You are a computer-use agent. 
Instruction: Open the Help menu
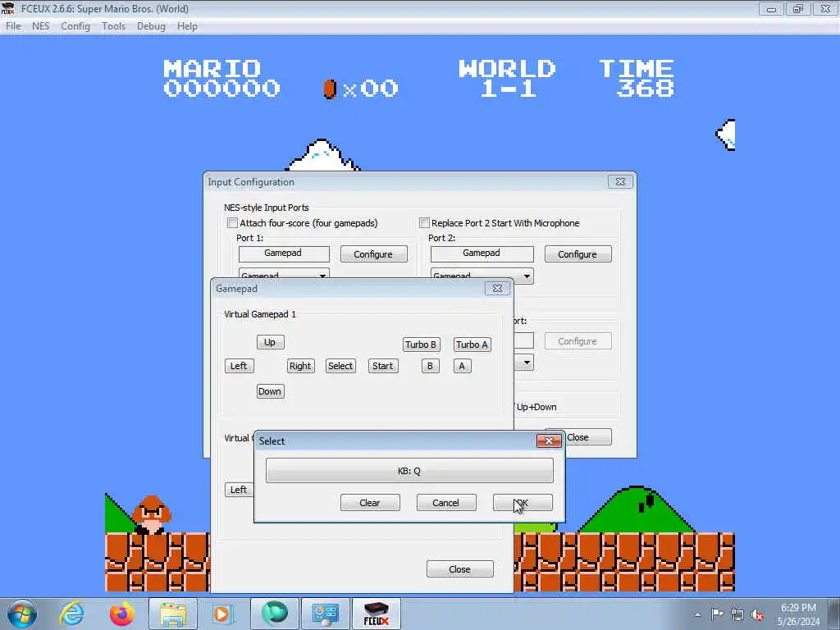(x=187, y=26)
